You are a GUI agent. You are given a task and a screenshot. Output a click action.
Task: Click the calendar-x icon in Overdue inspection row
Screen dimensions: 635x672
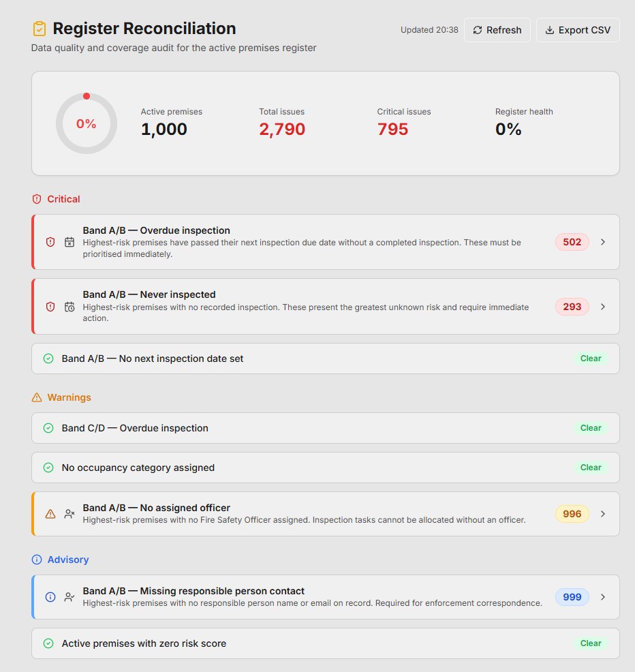pos(69,242)
